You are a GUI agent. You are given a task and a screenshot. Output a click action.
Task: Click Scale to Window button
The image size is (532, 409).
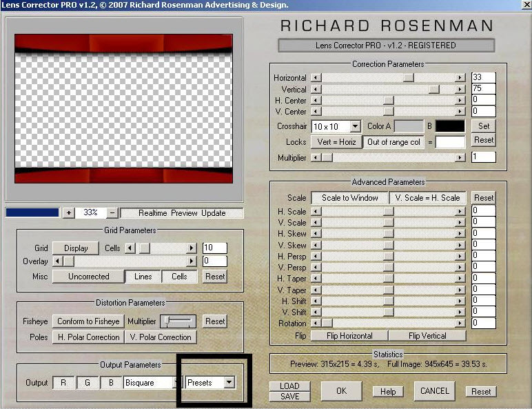(349, 198)
